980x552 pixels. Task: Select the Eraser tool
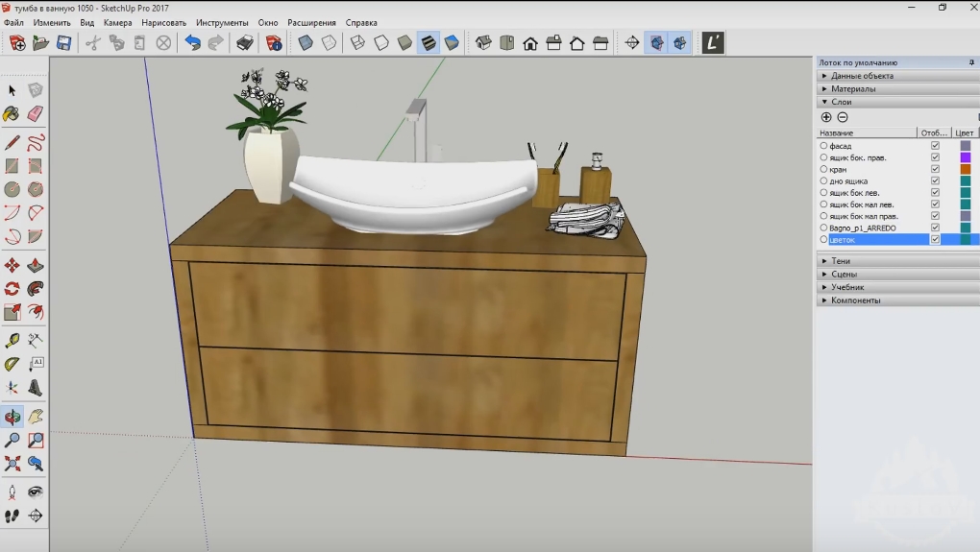point(36,114)
